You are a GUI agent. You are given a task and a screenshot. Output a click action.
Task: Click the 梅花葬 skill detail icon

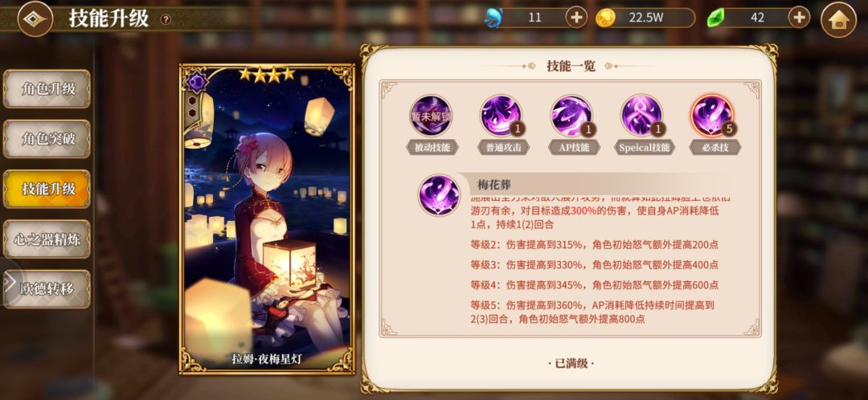(439, 195)
